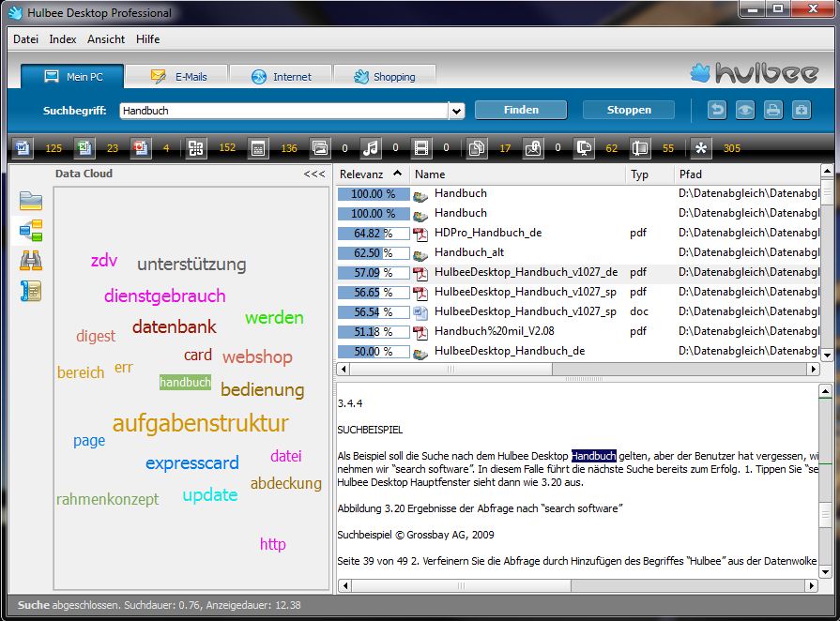The height and width of the screenshot is (621, 840).
Task: Click the Word documents filter icon
Action: pyautogui.click(x=23, y=147)
